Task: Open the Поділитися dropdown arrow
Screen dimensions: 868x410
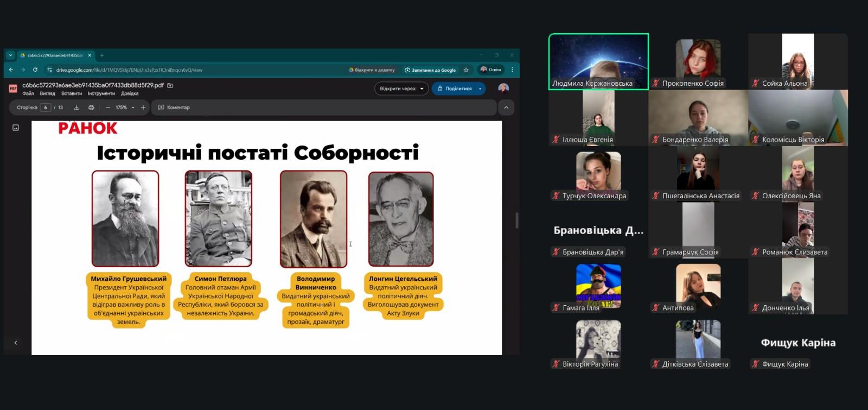Action: [x=480, y=89]
